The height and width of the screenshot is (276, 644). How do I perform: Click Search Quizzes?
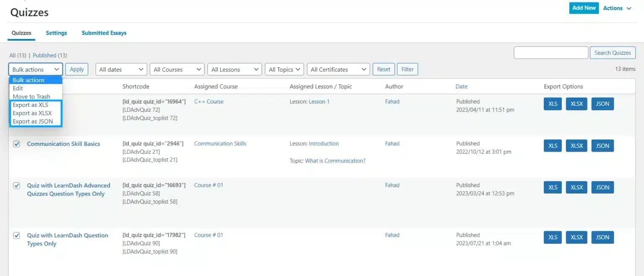(x=613, y=52)
